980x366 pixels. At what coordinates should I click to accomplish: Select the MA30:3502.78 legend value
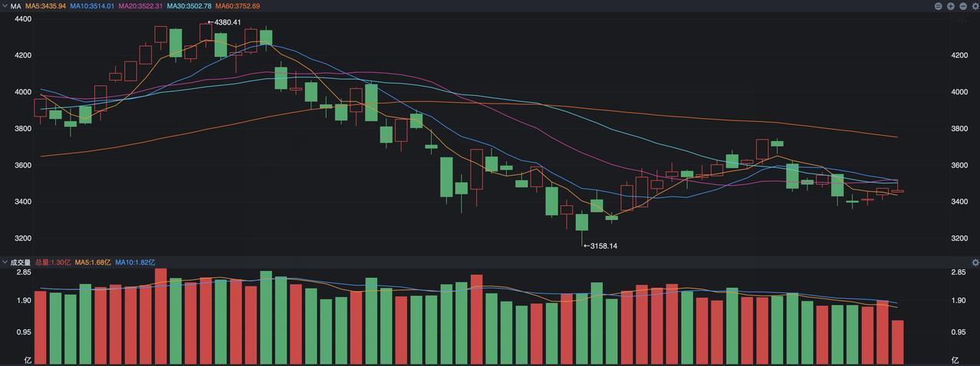point(189,6)
